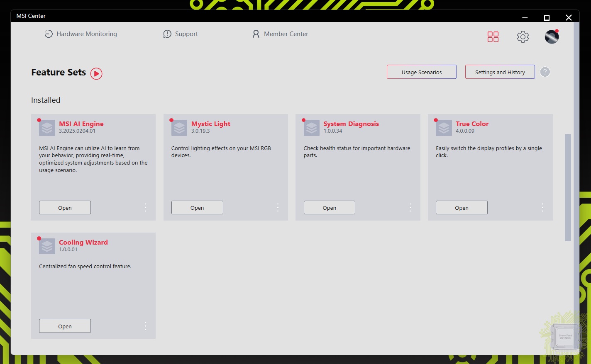
Task: Minimize the MSI Center window
Action: click(525, 17)
